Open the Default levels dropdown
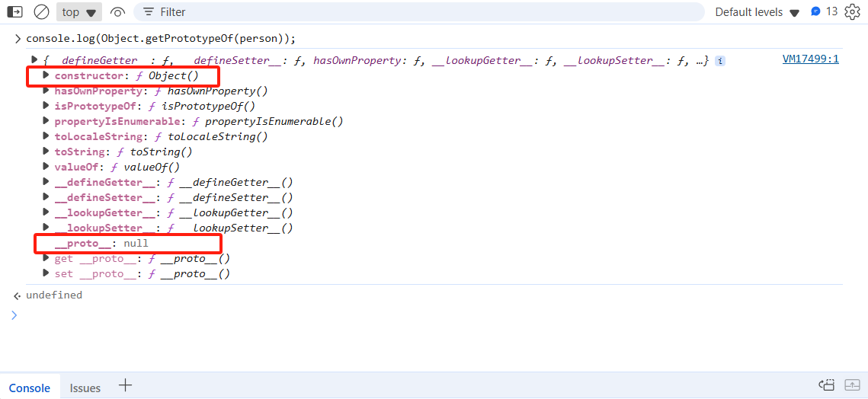Image resolution: width=868 pixels, height=399 pixels. [757, 12]
